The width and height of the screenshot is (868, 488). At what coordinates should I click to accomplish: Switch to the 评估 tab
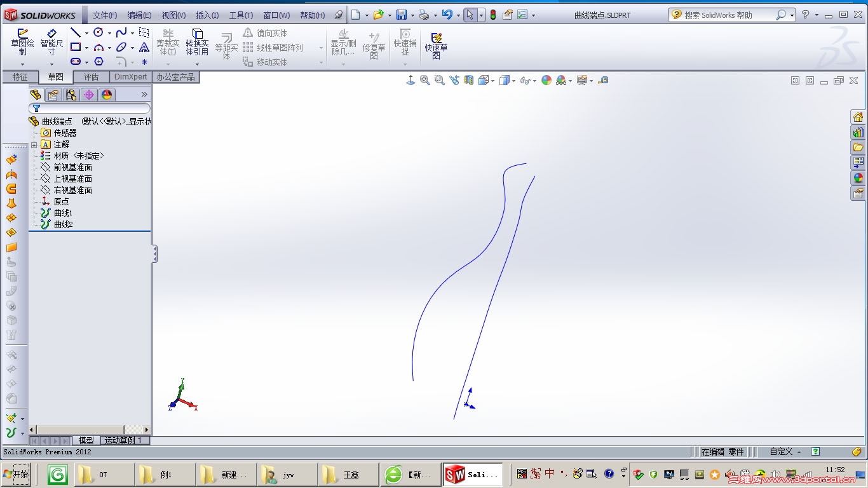click(92, 77)
